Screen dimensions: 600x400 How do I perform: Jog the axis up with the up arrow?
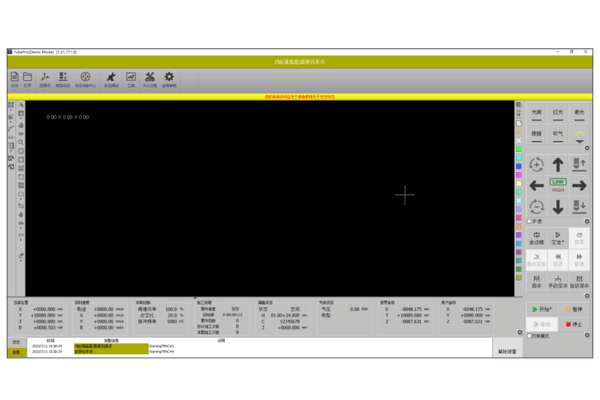(x=558, y=165)
